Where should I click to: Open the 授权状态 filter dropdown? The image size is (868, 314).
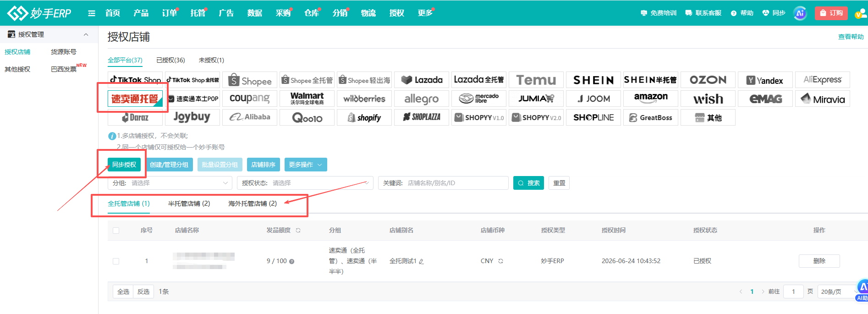[305, 183]
